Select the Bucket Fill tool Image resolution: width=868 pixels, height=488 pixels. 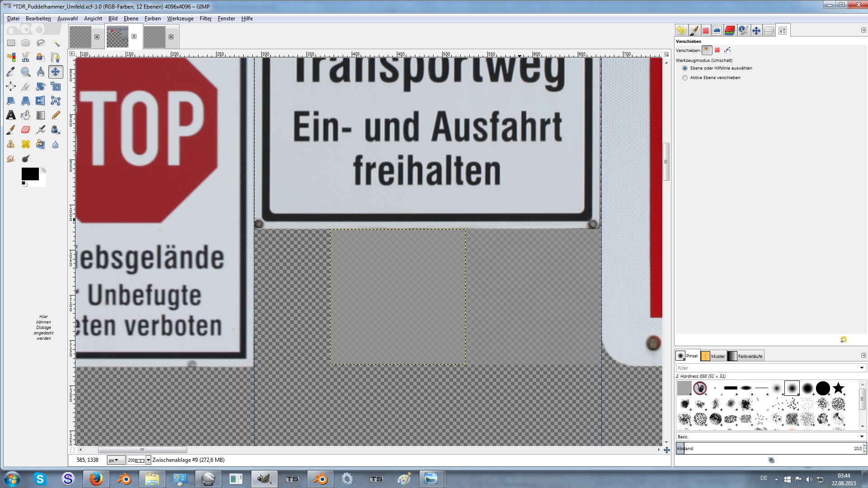(x=26, y=115)
